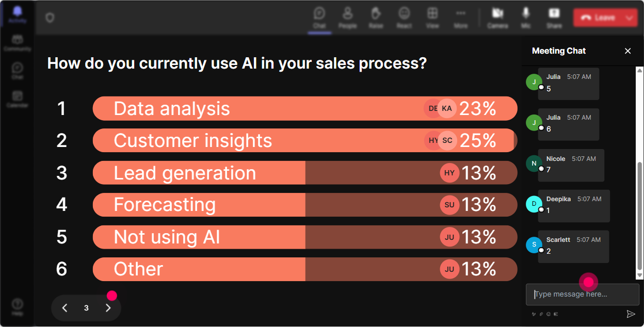Click the shield icon in the top bar

pos(50,18)
